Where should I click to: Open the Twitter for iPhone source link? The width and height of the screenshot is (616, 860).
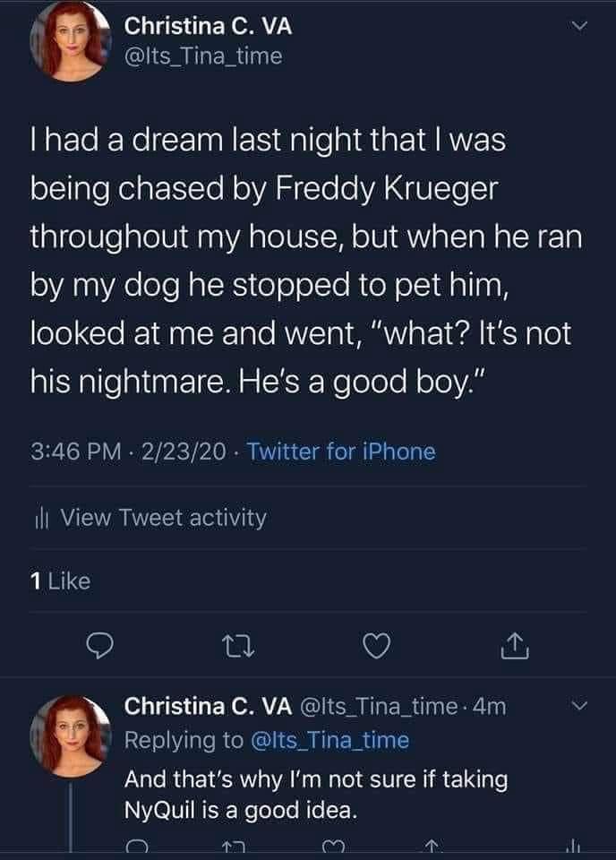pos(341,451)
